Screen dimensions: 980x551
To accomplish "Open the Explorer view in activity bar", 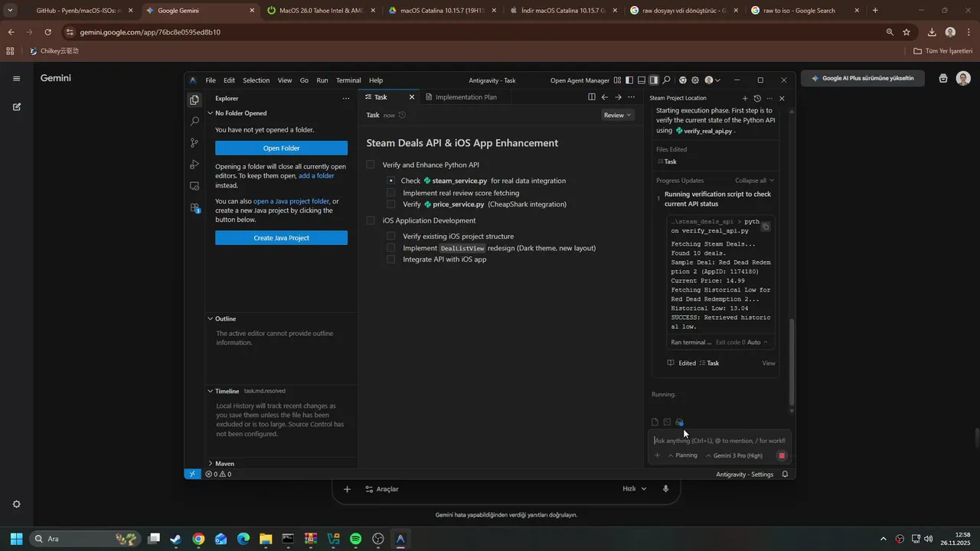I will (194, 99).
